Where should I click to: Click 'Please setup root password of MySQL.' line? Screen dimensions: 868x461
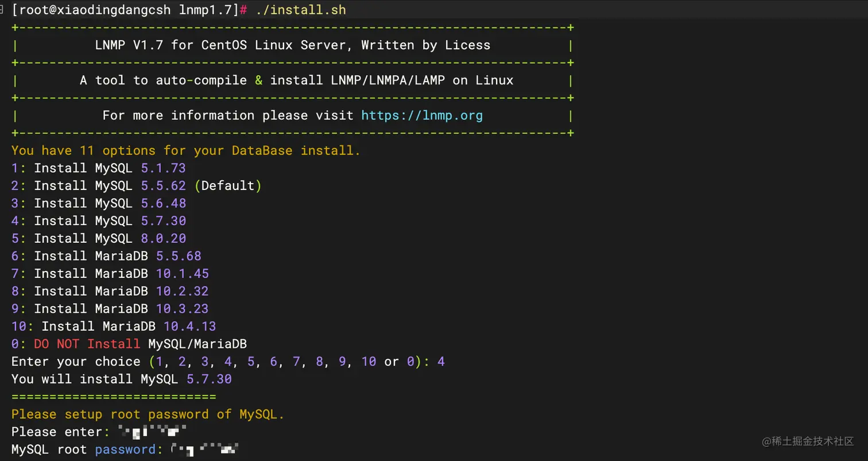click(148, 414)
